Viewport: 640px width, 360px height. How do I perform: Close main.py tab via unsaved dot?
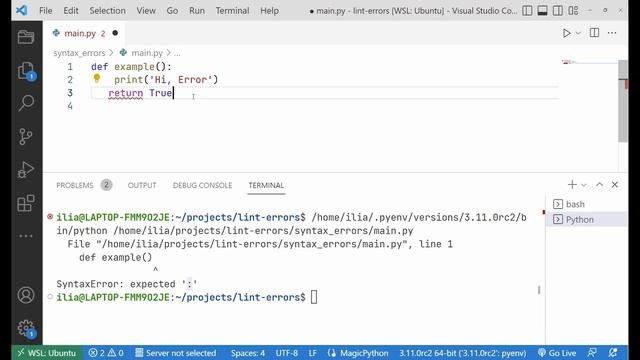pos(115,33)
